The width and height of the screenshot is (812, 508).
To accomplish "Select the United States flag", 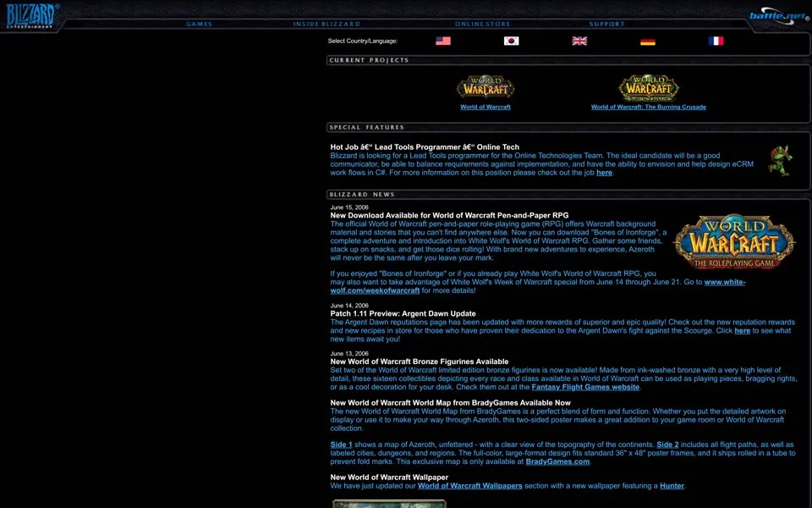I will click(442, 41).
